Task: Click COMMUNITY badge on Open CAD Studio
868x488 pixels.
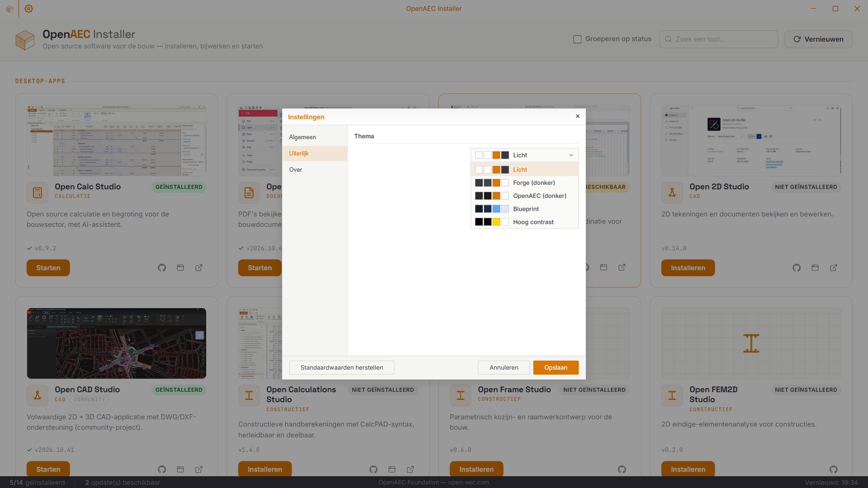Action: point(90,399)
